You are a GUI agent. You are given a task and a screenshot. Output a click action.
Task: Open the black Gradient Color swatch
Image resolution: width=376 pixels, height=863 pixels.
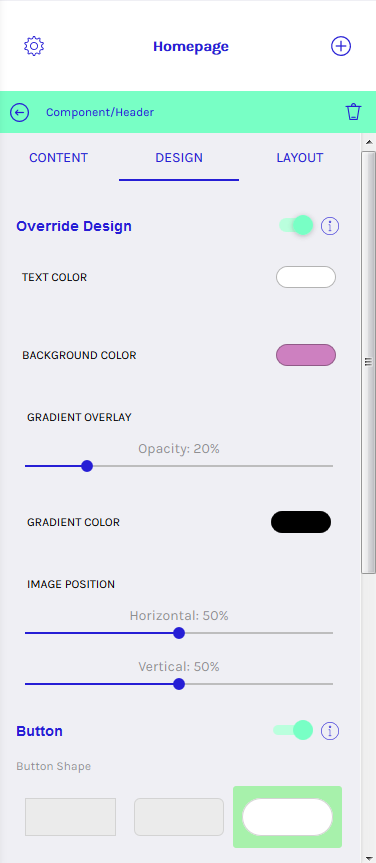301,522
